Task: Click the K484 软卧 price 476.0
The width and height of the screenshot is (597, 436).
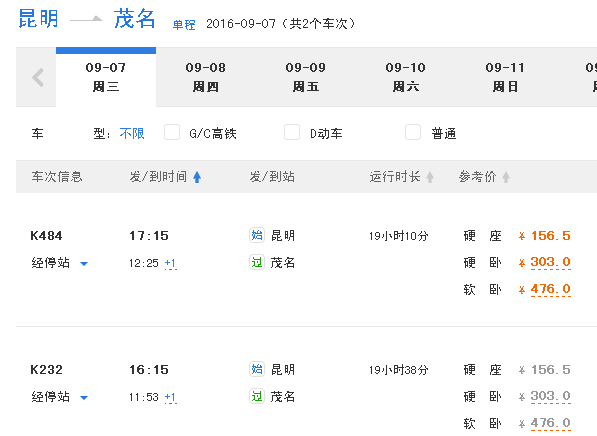Action: click(550, 289)
